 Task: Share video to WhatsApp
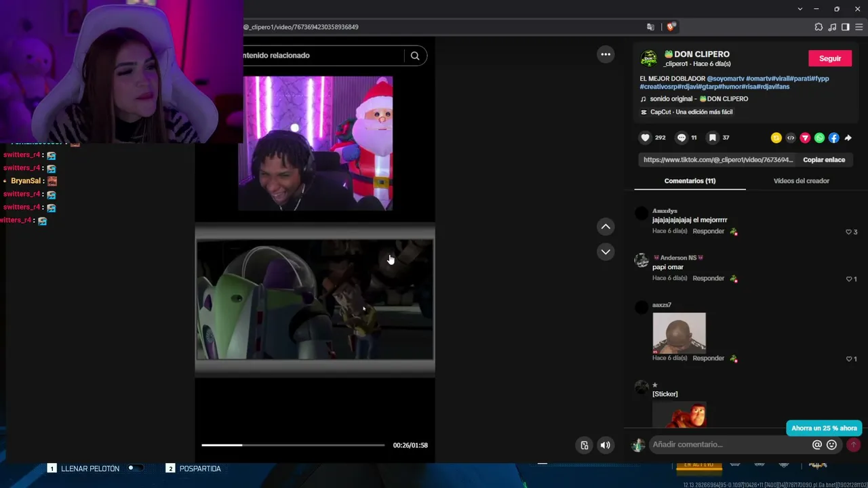click(819, 138)
